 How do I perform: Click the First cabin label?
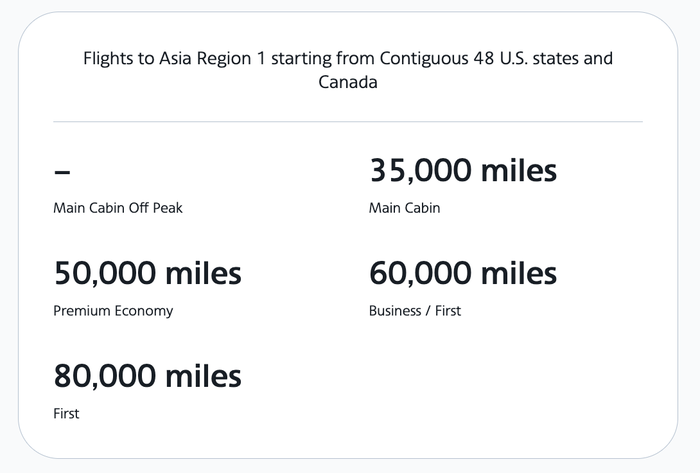tap(66, 414)
